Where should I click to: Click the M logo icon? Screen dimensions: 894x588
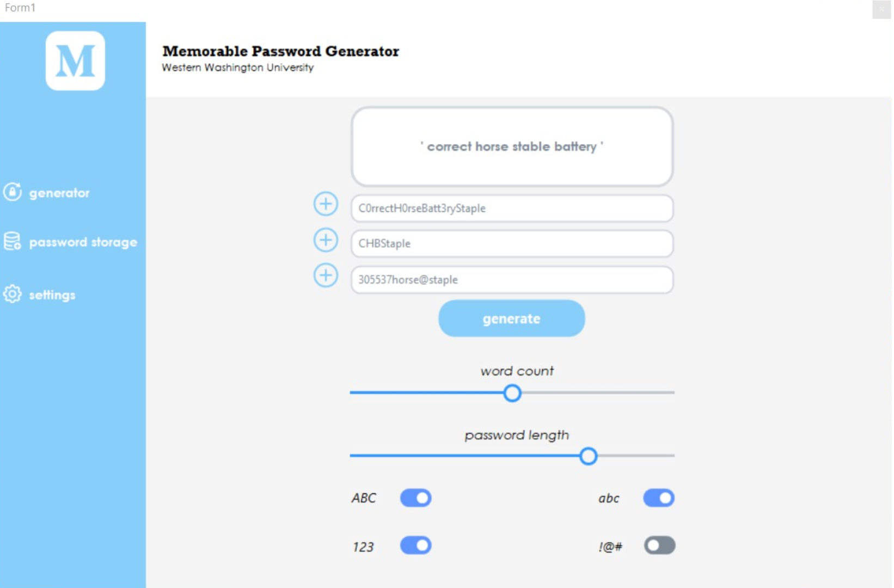tap(75, 60)
